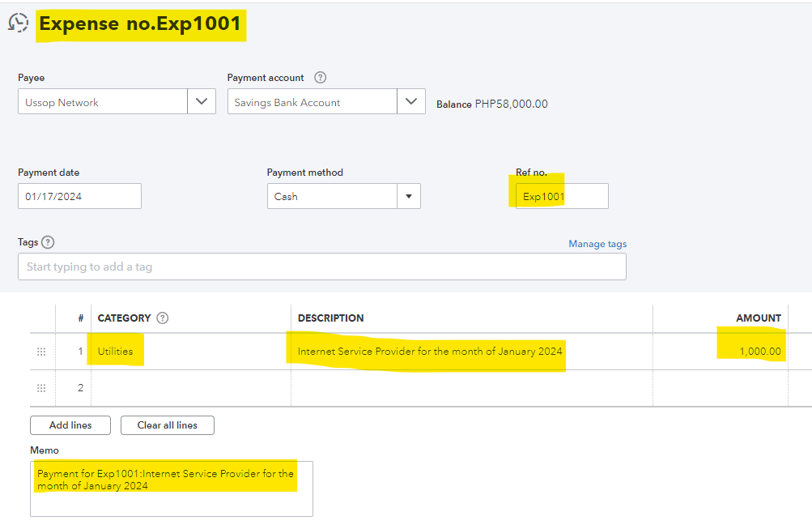The width and height of the screenshot is (812, 529).
Task: Open the Payment method dropdown
Action: point(408,196)
